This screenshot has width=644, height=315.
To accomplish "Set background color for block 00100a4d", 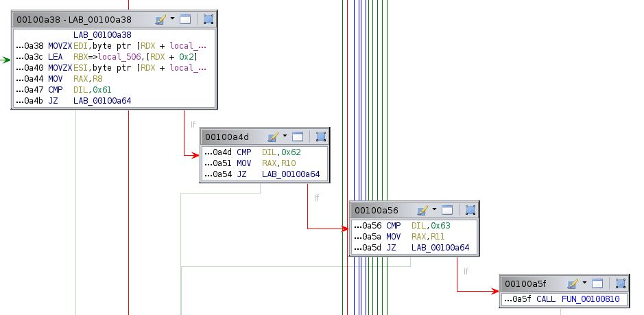I will coord(272,137).
